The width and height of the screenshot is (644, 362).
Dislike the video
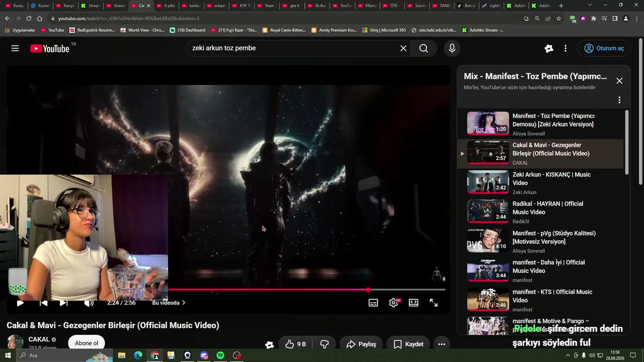point(325,344)
